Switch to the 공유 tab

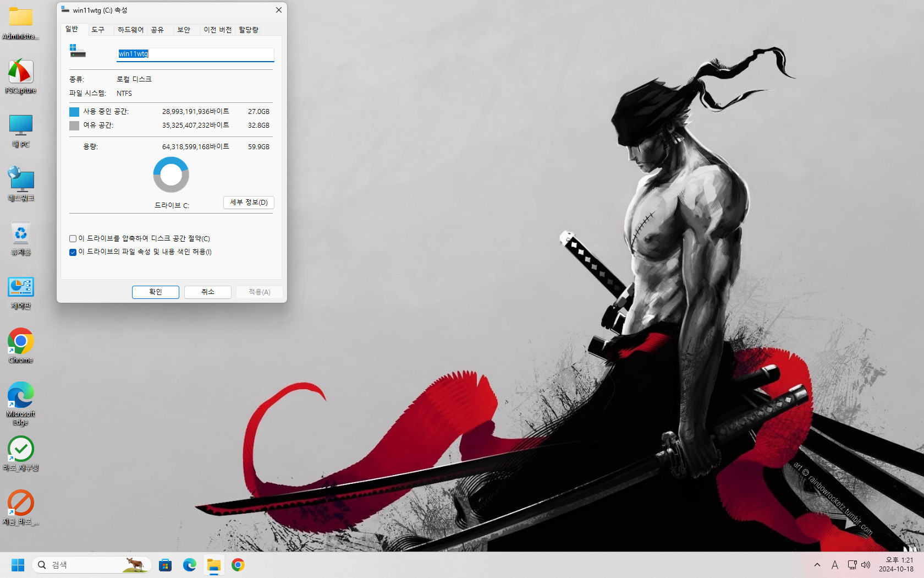157,30
